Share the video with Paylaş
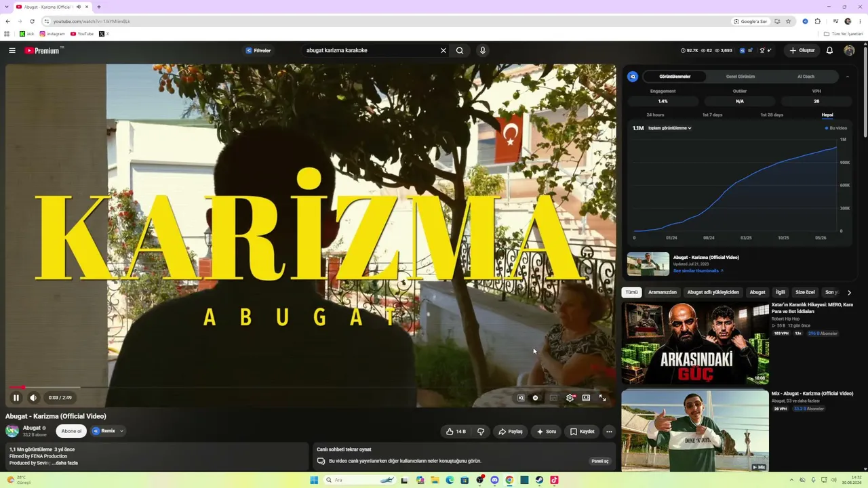 [x=511, y=431]
